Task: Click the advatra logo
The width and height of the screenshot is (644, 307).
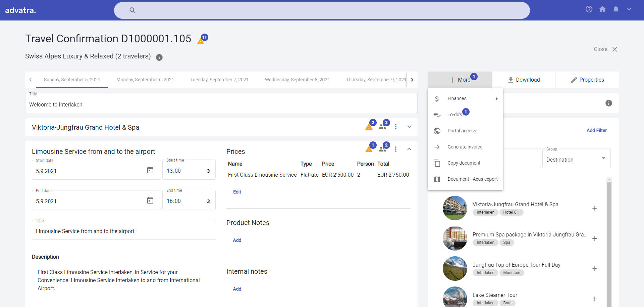Action: 20,10
